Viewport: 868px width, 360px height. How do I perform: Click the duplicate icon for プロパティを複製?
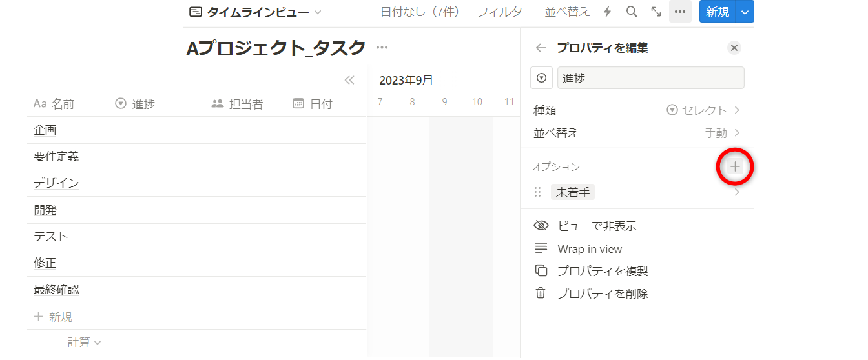541,271
